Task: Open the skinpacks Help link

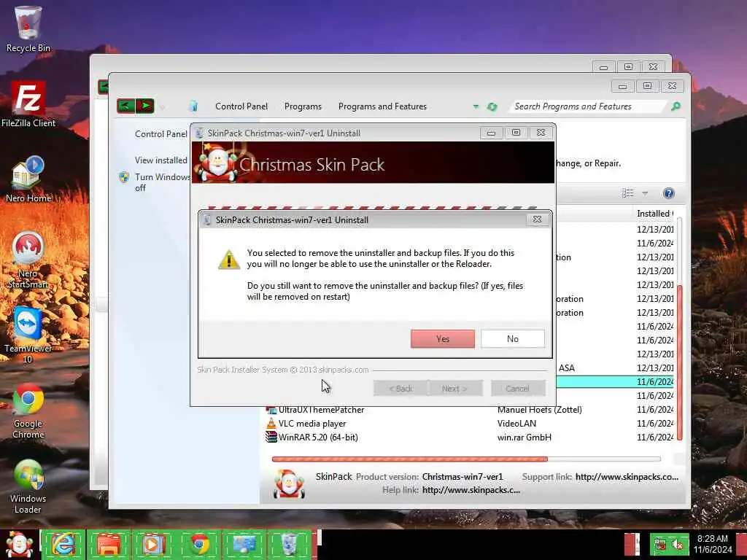Action: click(471, 490)
